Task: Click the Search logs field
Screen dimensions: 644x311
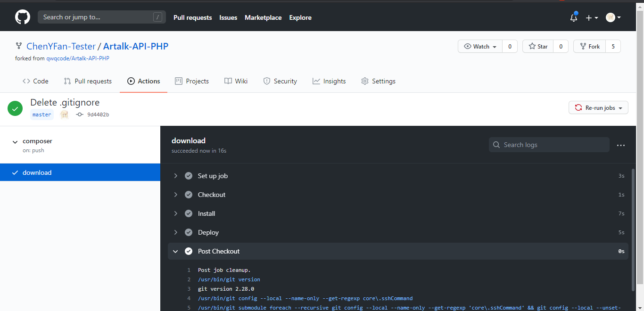Action: coord(549,145)
